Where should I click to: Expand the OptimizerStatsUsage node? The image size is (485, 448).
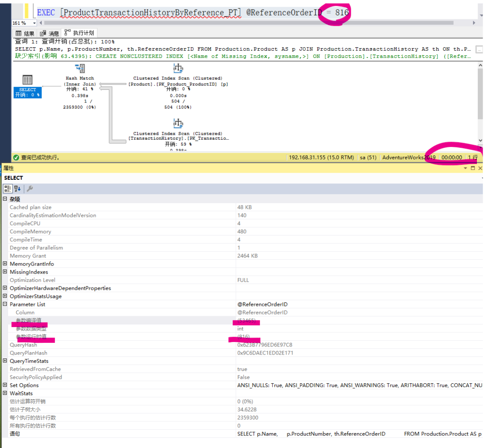click(5, 296)
